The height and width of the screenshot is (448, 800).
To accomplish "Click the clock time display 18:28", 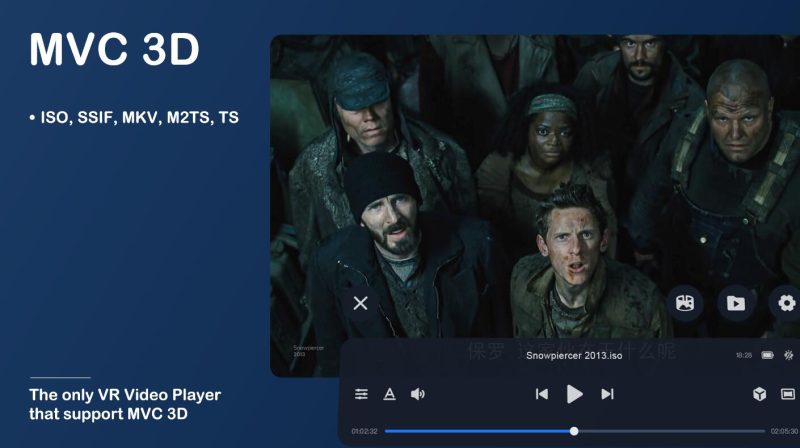I will [744, 355].
